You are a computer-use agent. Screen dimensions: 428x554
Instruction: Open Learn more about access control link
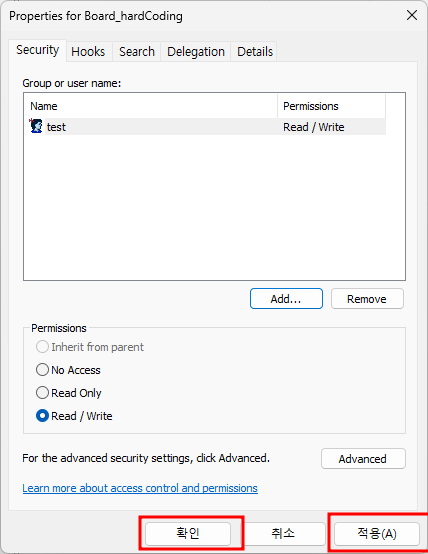(140, 488)
